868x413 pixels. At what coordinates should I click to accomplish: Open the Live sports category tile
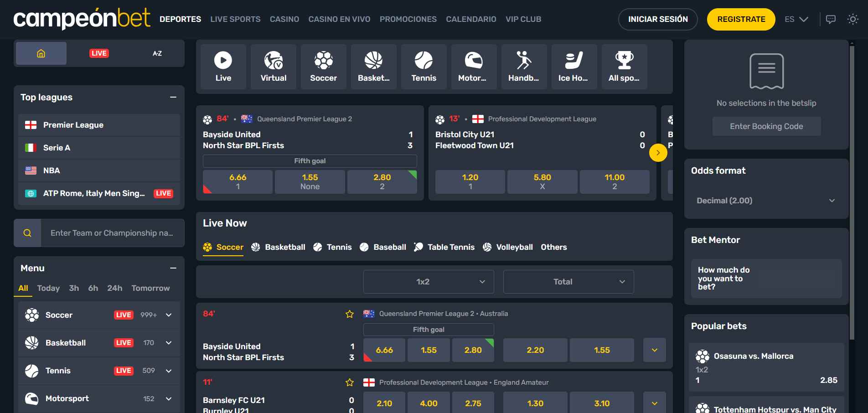pos(223,67)
